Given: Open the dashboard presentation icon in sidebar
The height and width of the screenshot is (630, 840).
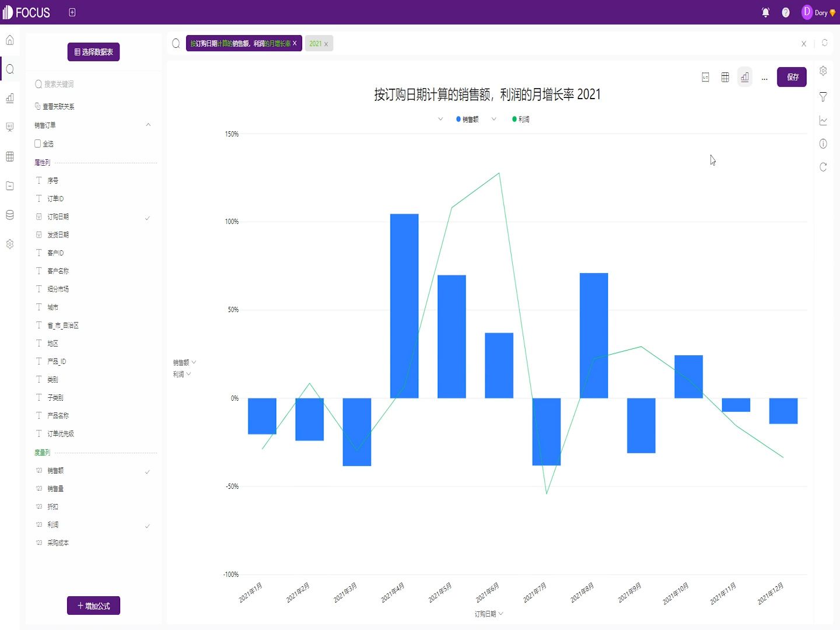Looking at the screenshot, I should coord(10,127).
